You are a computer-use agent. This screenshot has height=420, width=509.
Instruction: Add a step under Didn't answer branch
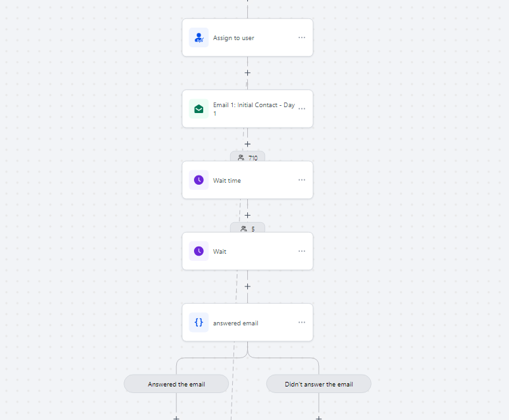[319, 418]
